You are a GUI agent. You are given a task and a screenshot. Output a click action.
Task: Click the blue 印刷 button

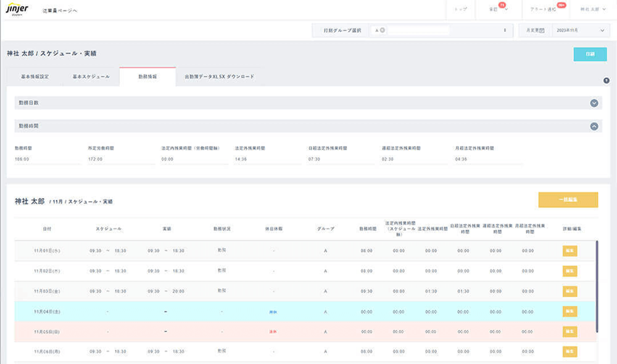590,54
